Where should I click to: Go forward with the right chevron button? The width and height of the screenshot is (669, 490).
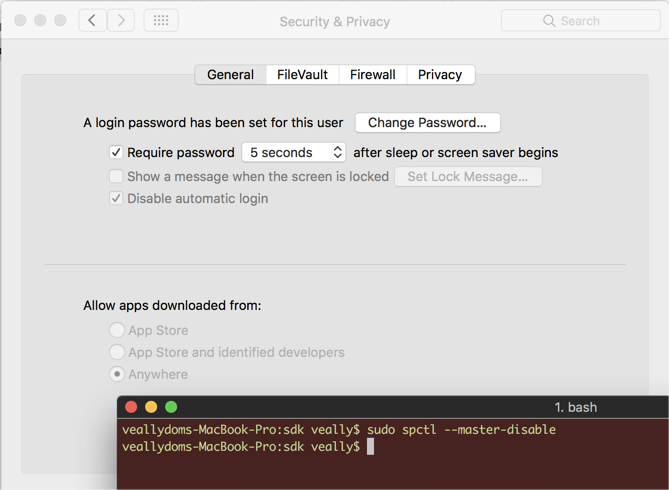click(121, 20)
